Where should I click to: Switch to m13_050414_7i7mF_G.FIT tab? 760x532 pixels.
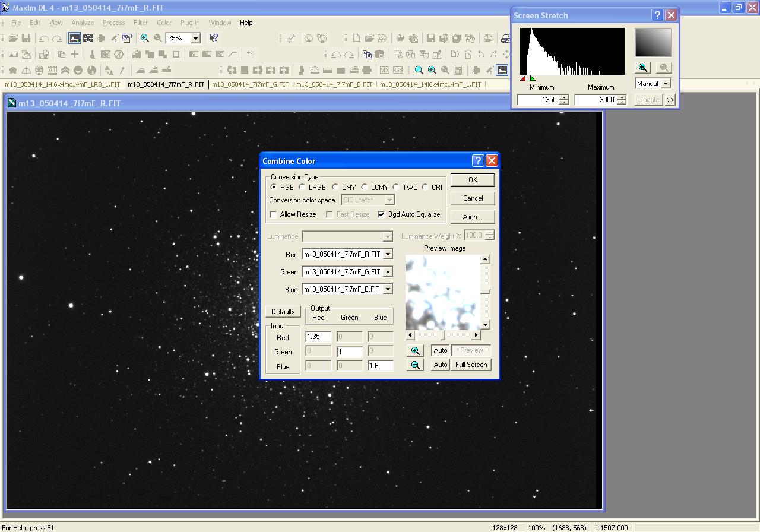coord(250,84)
